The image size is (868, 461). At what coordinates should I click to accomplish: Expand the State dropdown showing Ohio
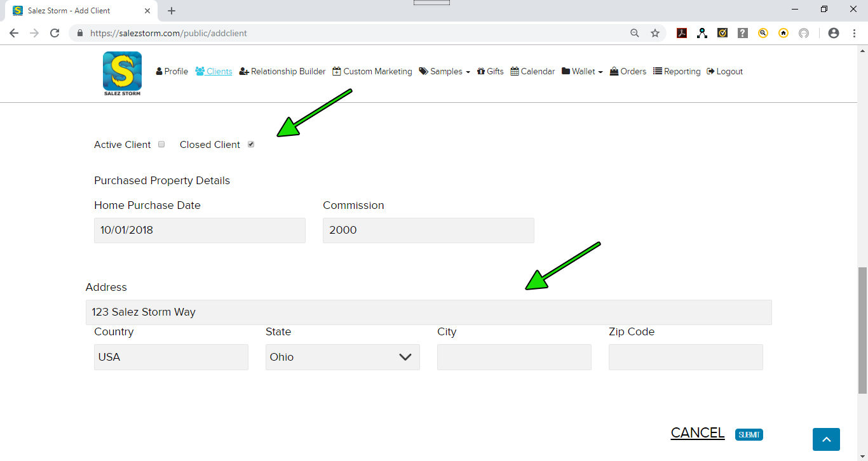coord(342,357)
